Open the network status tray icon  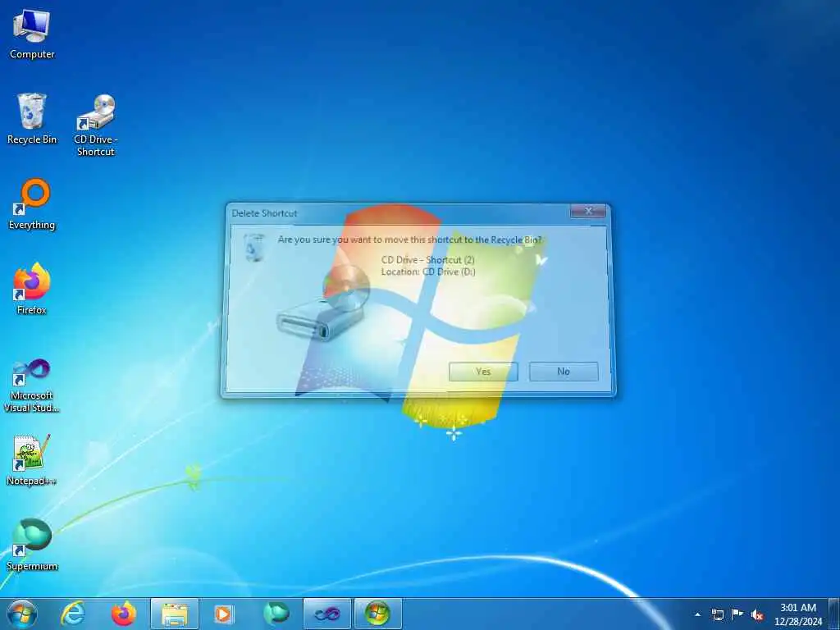pyautogui.click(x=717, y=614)
